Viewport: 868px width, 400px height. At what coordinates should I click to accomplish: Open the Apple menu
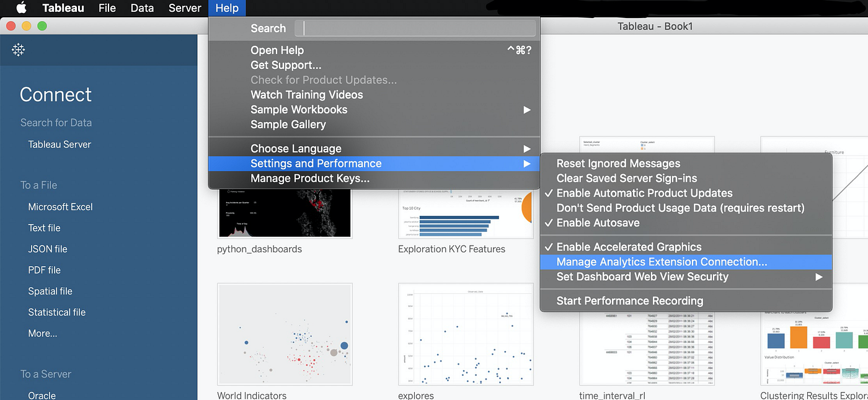pyautogui.click(x=21, y=8)
